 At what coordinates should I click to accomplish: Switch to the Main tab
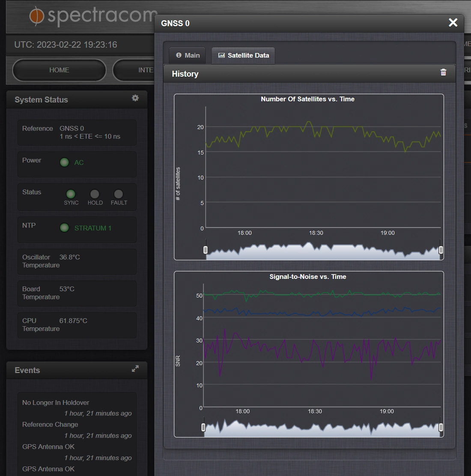click(x=188, y=56)
